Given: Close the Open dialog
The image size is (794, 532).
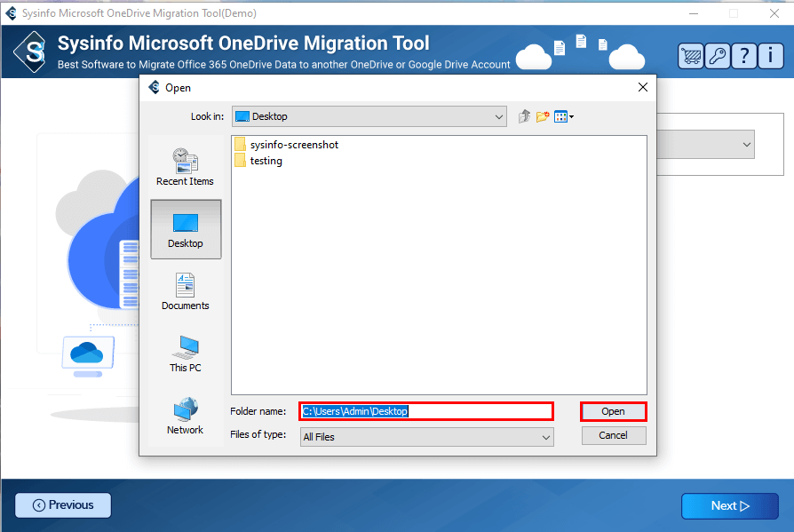Looking at the screenshot, I should click(643, 87).
